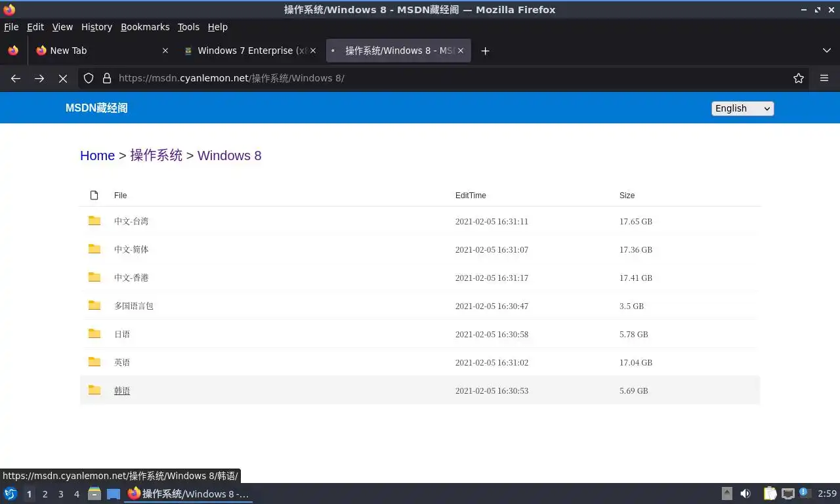Image resolution: width=840 pixels, height=504 pixels.
Task: Click the EditTime column header
Action: click(471, 196)
